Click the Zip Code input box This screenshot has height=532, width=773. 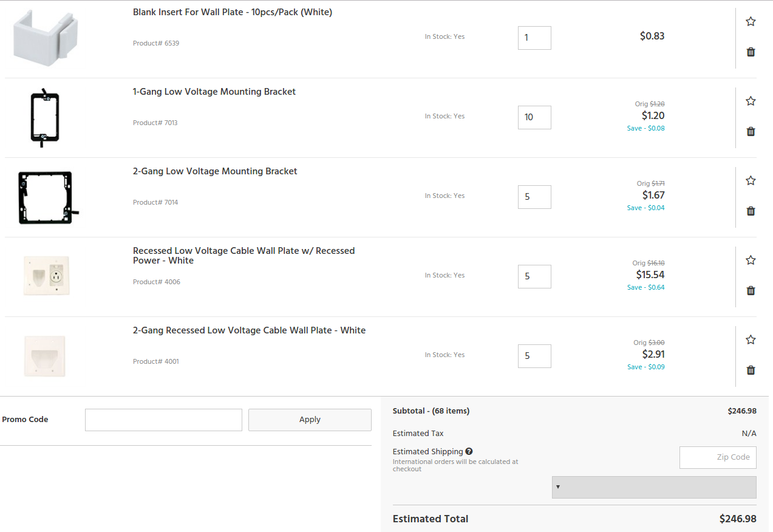pyautogui.click(x=717, y=457)
